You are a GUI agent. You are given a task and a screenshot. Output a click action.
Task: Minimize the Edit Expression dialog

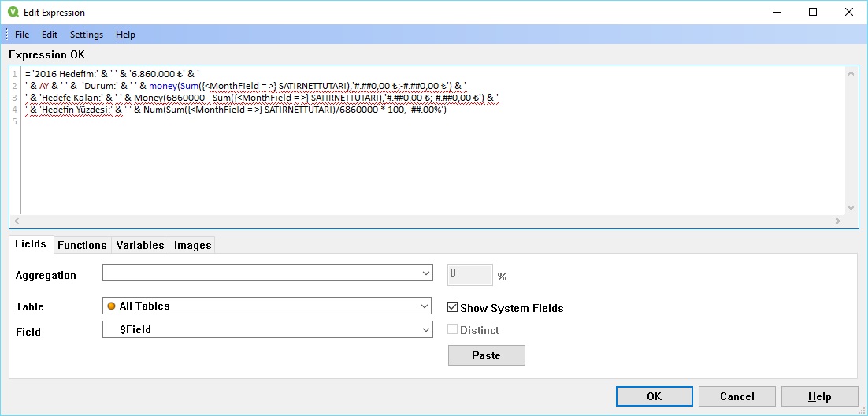coord(777,13)
